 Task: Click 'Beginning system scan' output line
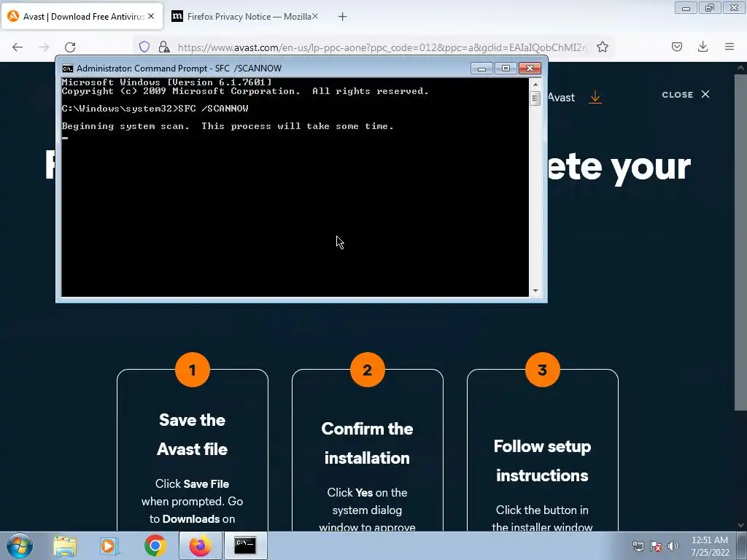[x=228, y=126]
